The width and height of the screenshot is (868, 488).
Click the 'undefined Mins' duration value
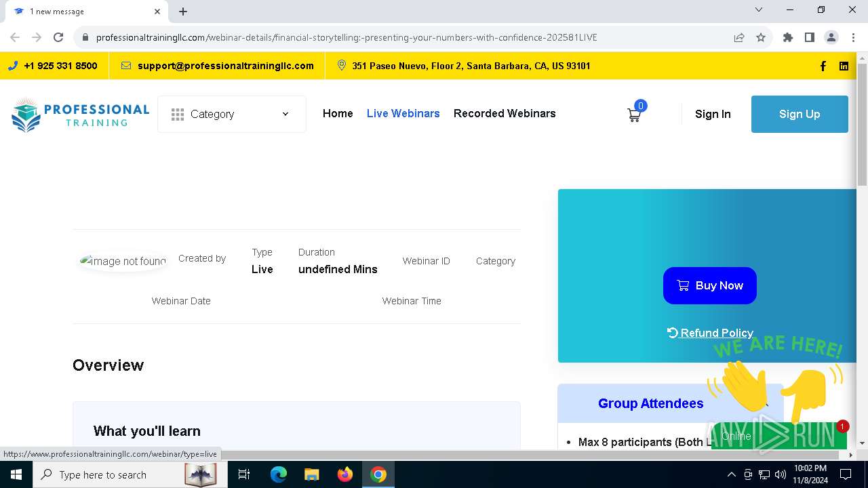pyautogui.click(x=338, y=269)
